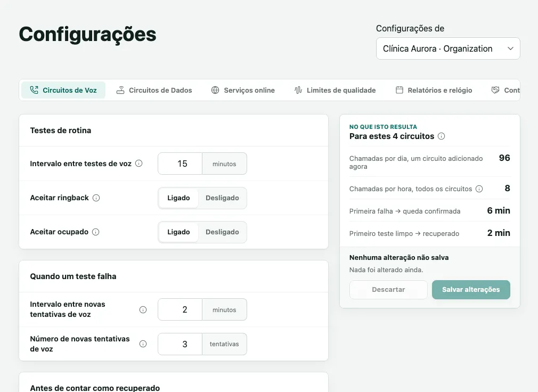Click the Descartar button
The height and width of the screenshot is (392, 538).
[x=388, y=290]
